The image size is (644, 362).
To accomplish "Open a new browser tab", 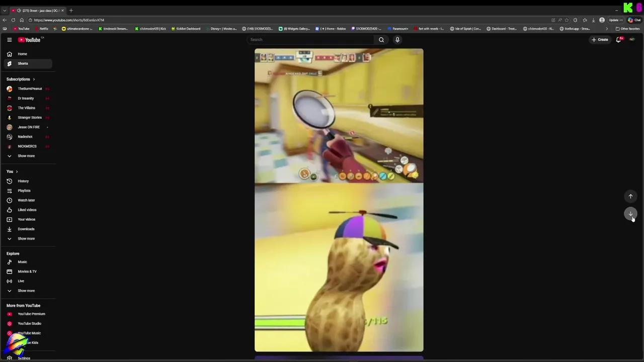I will coord(71,11).
